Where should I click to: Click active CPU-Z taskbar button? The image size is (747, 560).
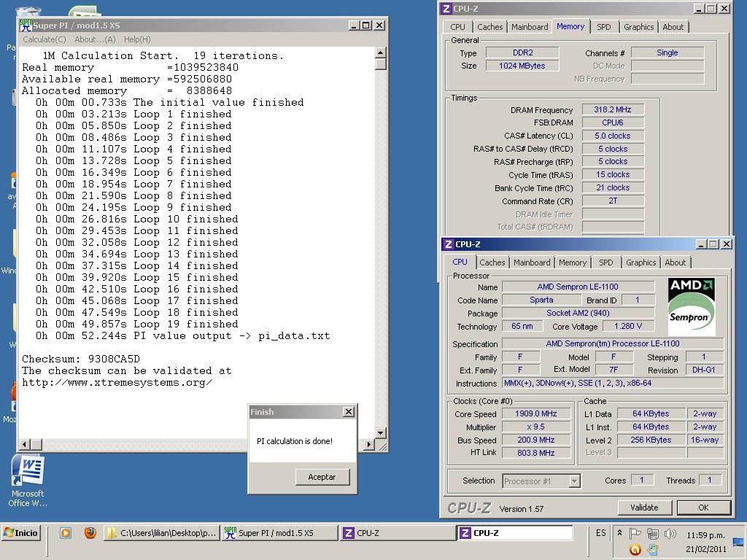515,533
